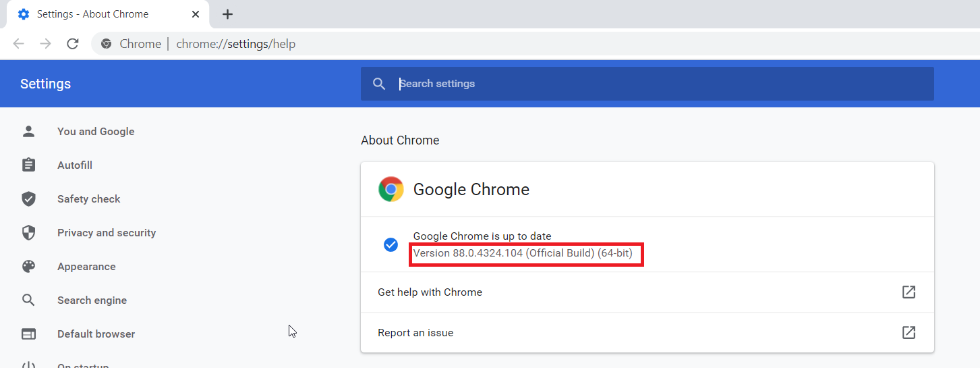The width and height of the screenshot is (980, 368).
Task: Open the Autofill settings section
Action: (75, 165)
